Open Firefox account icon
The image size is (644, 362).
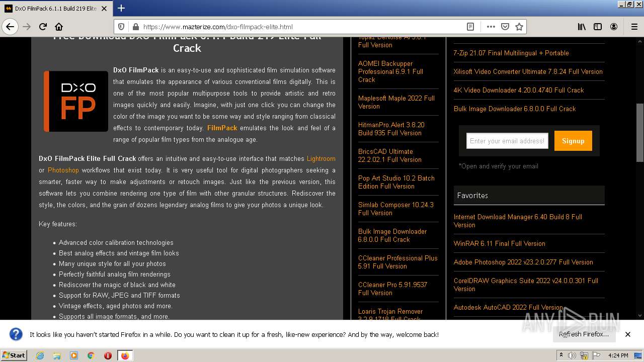[614, 27]
